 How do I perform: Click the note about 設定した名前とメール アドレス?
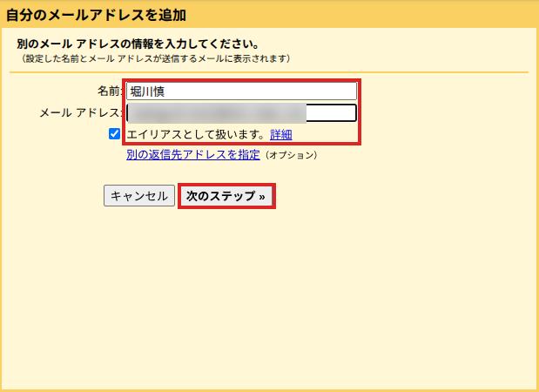pyautogui.click(x=154, y=59)
